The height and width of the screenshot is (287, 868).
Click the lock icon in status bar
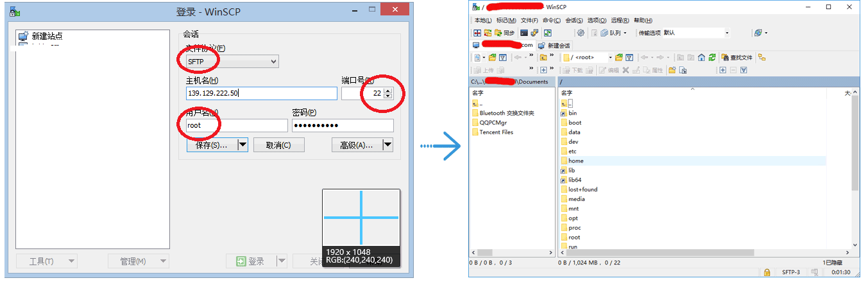[766, 273]
